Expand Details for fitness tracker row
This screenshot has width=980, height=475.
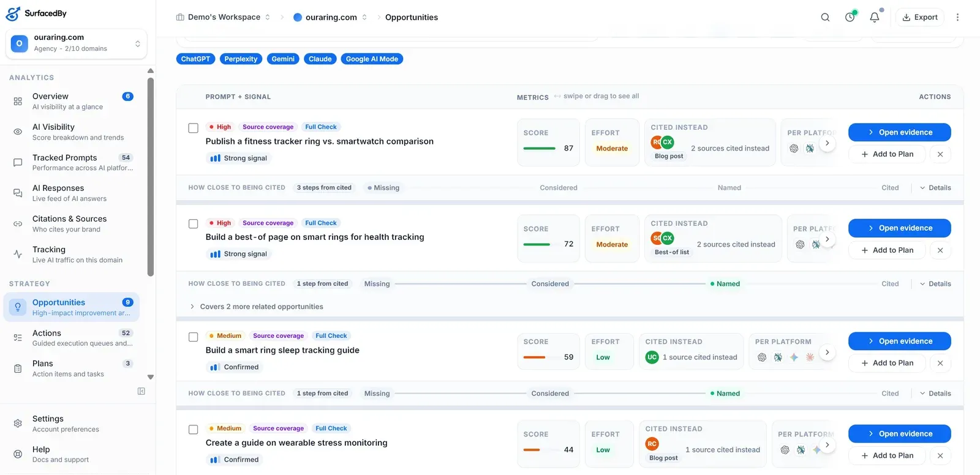[935, 188]
